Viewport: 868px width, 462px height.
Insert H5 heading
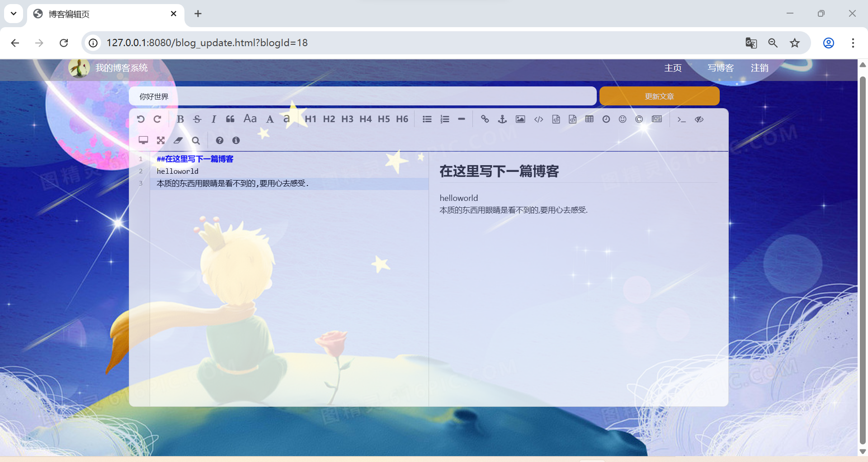[x=384, y=119]
